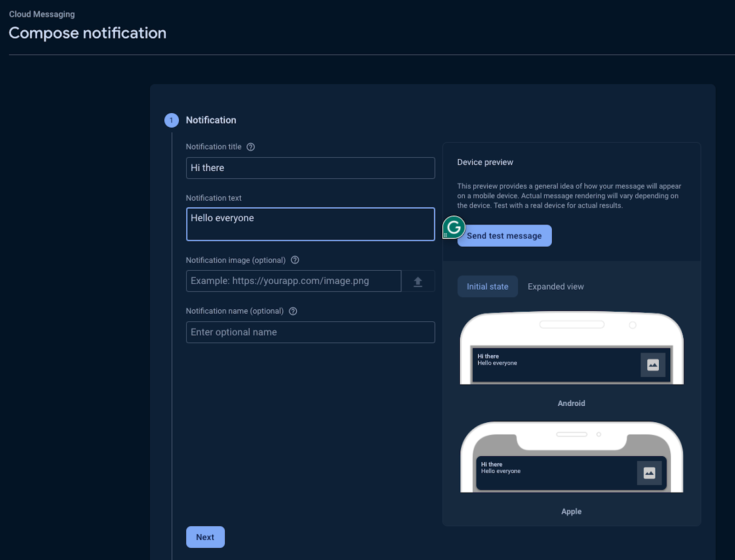Switch to Expanded view
The image size is (735, 560).
pyautogui.click(x=555, y=286)
